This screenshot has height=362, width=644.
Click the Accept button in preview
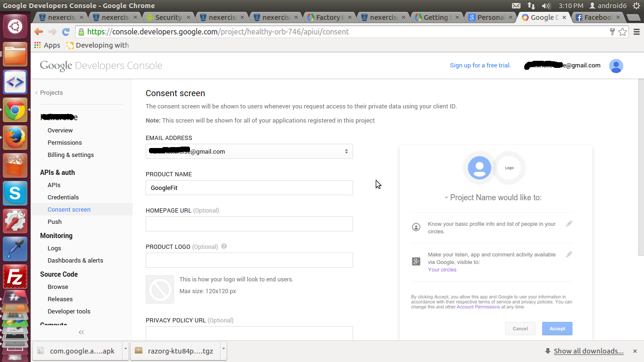coord(557,329)
